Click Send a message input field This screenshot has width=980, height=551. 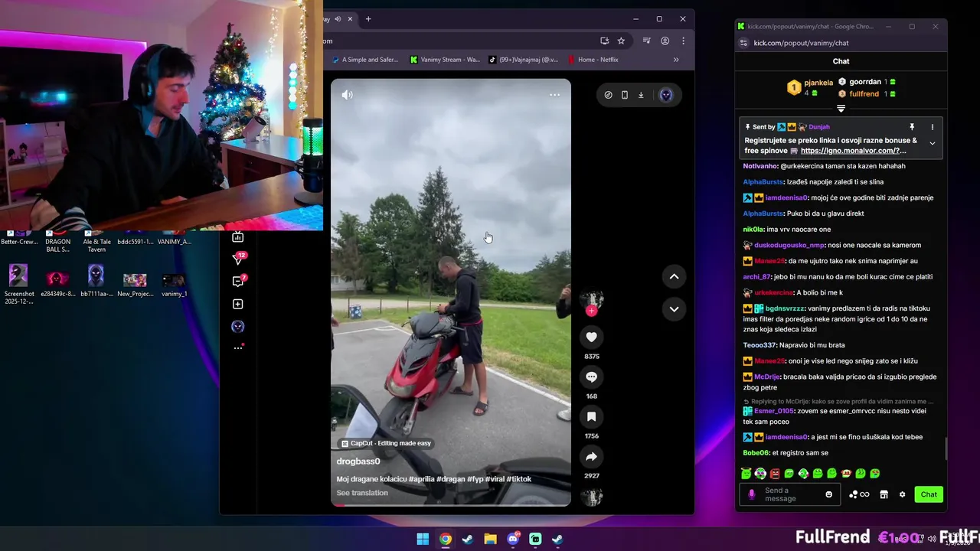[x=791, y=494]
